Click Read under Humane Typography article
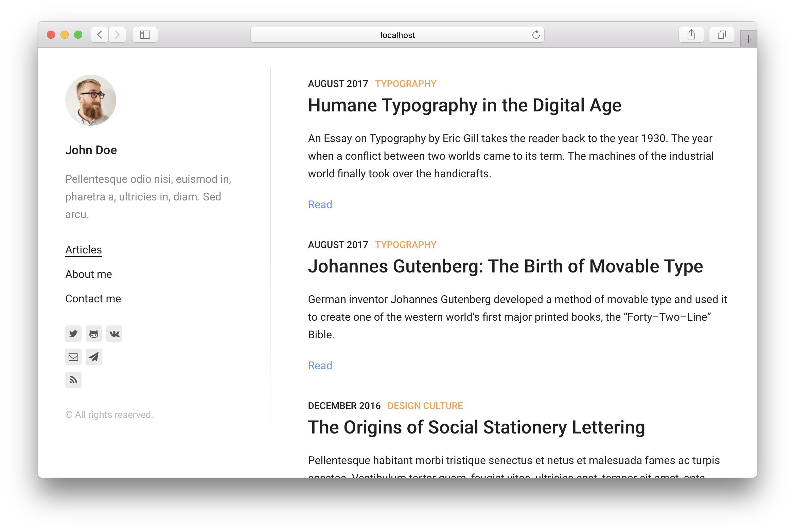795x532 pixels. (320, 205)
